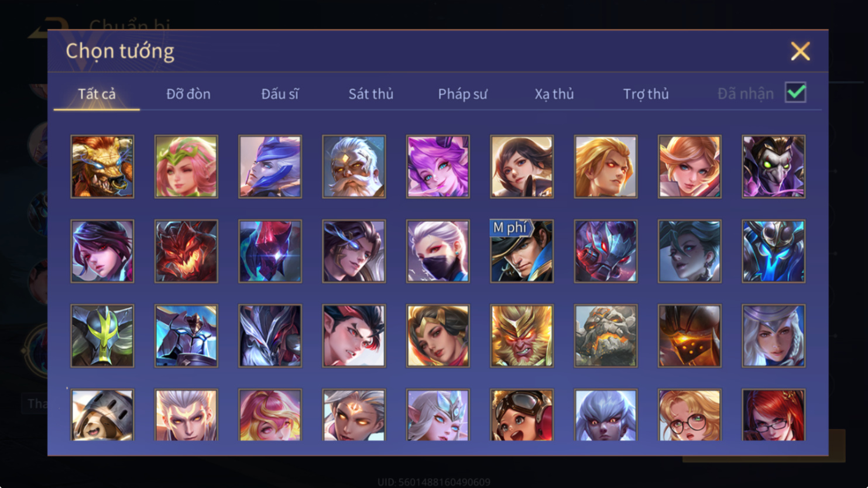Select the golden monkey king hero portrait
The width and height of the screenshot is (868, 488).
pyautogui.click(x=522, y=336)
